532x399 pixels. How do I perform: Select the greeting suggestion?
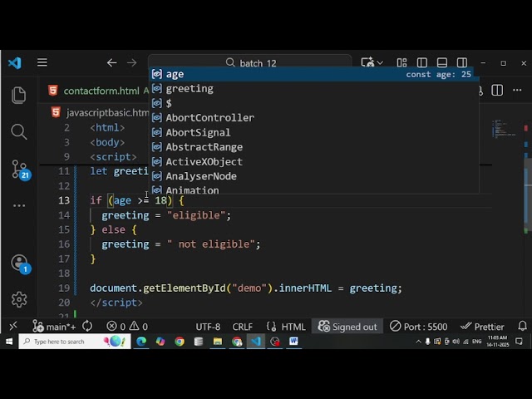tap(314, 89)
